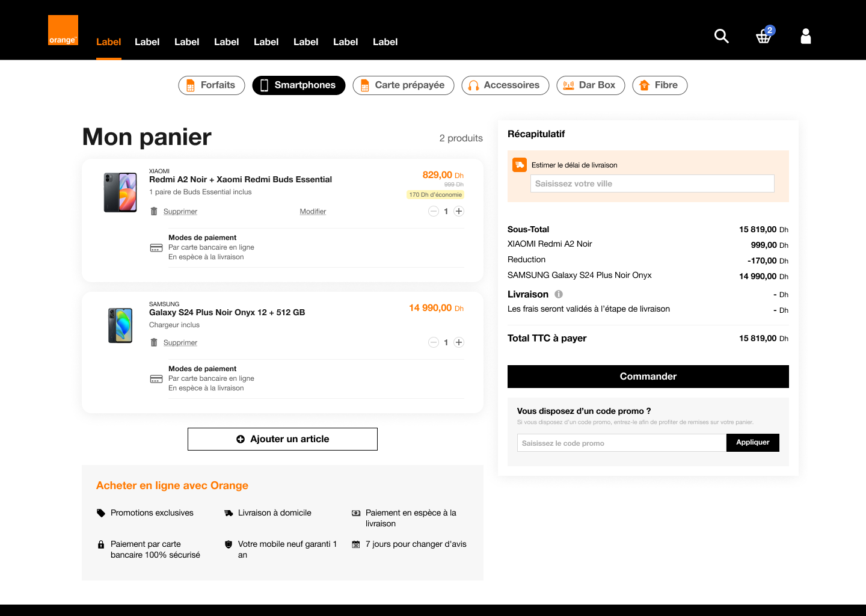
Task: Select the Carte prépayée category pill
Action: point(404,85)
